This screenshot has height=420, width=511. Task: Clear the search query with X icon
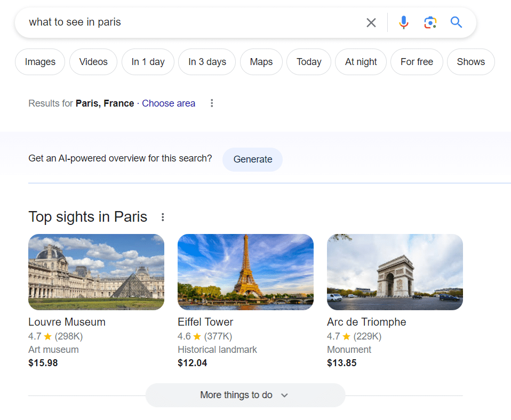371,22
